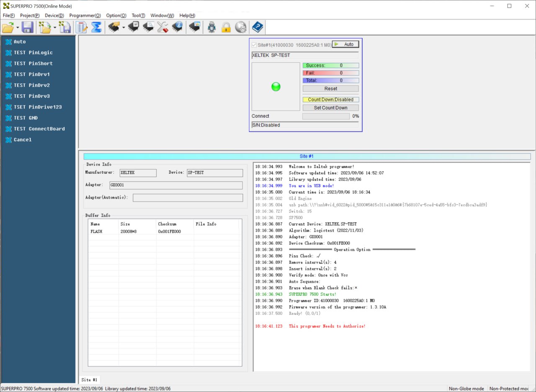The height and width of the screenshot is (392, 536).
Task: Click the S/N:Disabled status field
Action: click(305, 125)
